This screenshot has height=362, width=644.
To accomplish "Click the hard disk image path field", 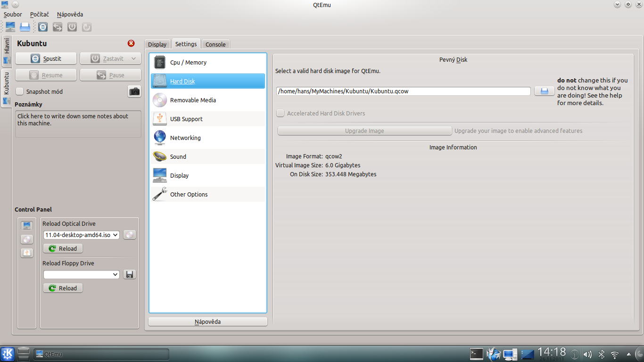I will coord(404,91).
